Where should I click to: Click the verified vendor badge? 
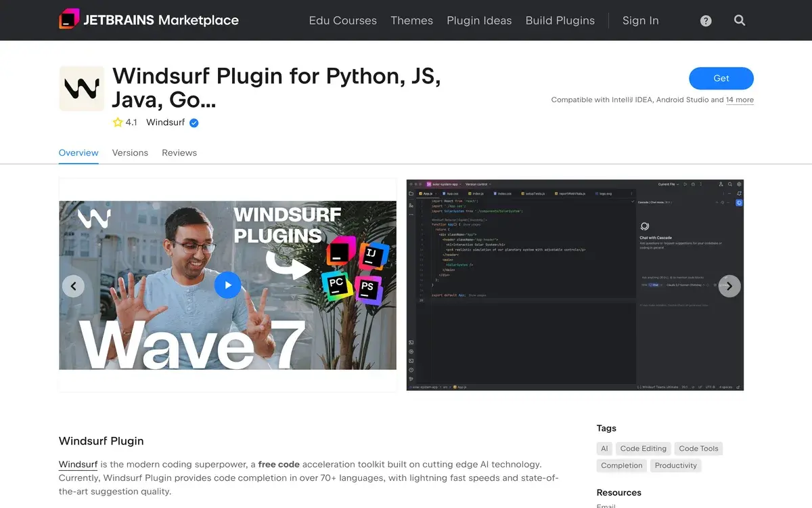[x=194, y=123]
